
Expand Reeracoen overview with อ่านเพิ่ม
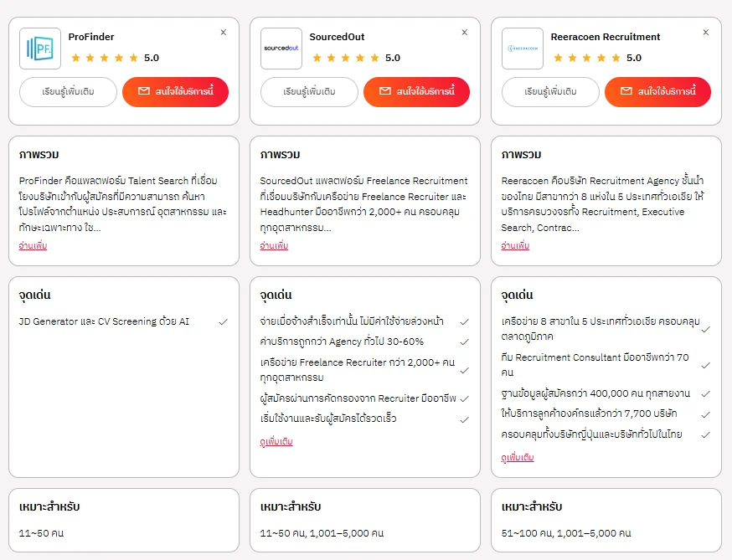tap(515, 245)
